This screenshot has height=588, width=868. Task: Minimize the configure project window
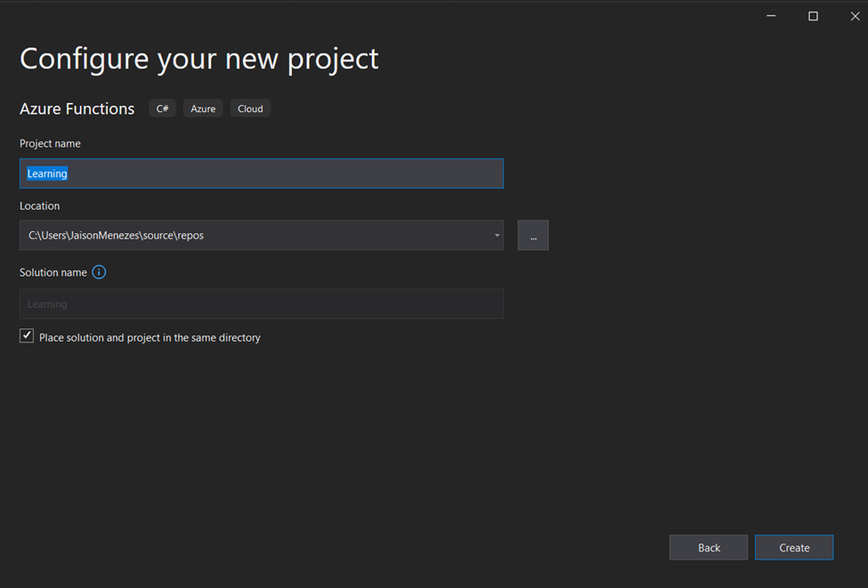point(771,16)
